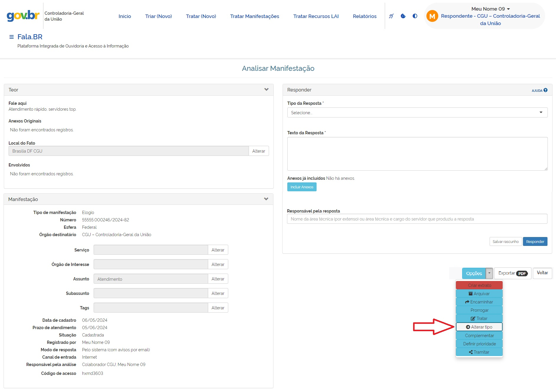
Task: Click the orange M user avatar
Action: pyautogui.click(x=432, y=16)
